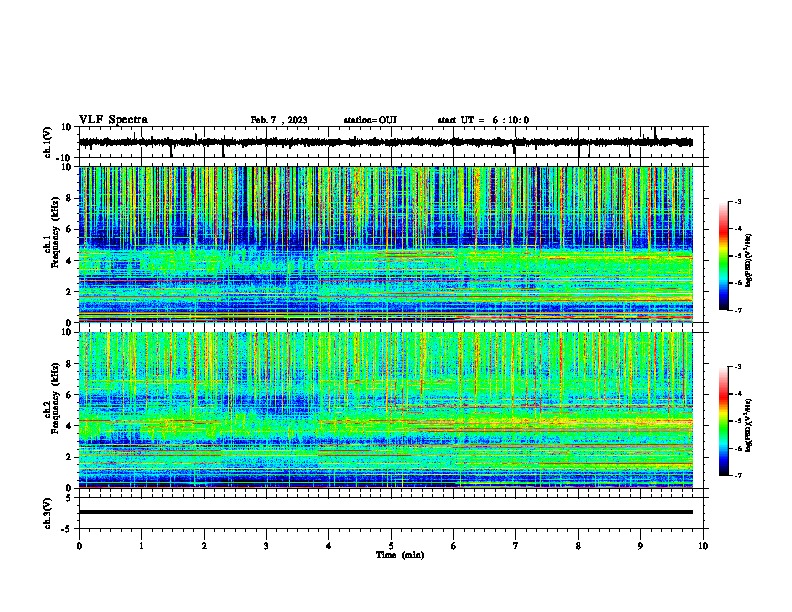Screen dimensions: 792x612
Task: Click the ch.3 flat black trace line
Action: coord(386,512)
